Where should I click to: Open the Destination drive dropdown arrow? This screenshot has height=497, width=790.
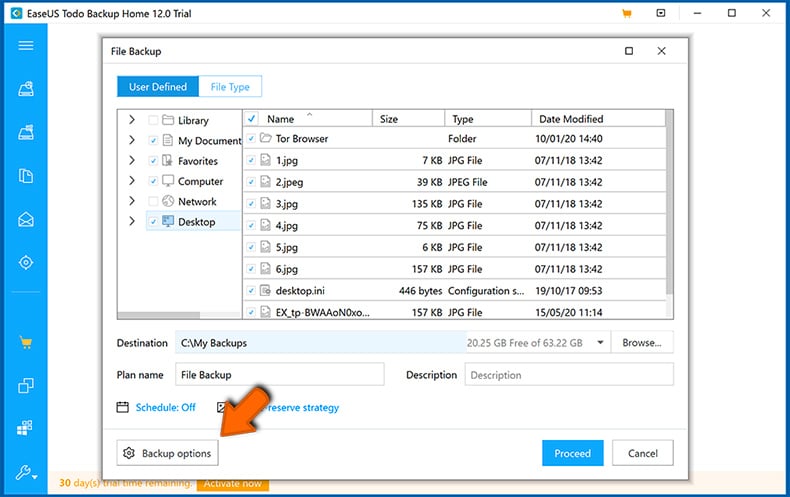click(600, 342)
